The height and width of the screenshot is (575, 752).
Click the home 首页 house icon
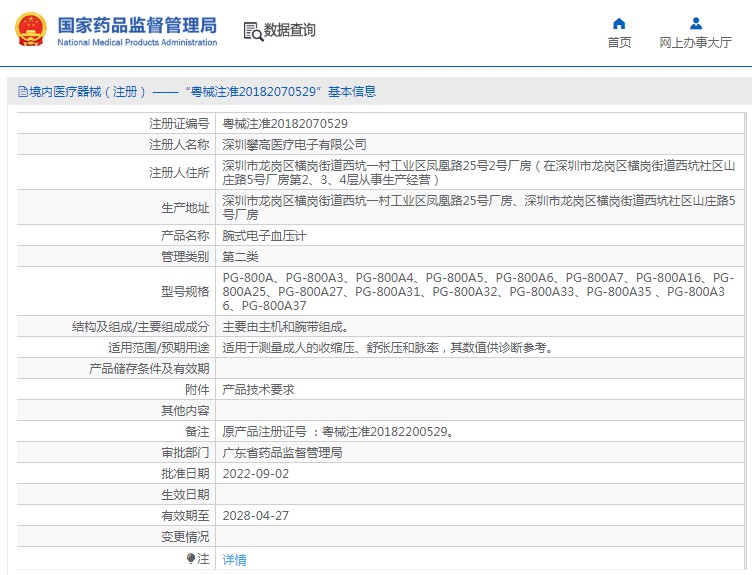(619, 23)
